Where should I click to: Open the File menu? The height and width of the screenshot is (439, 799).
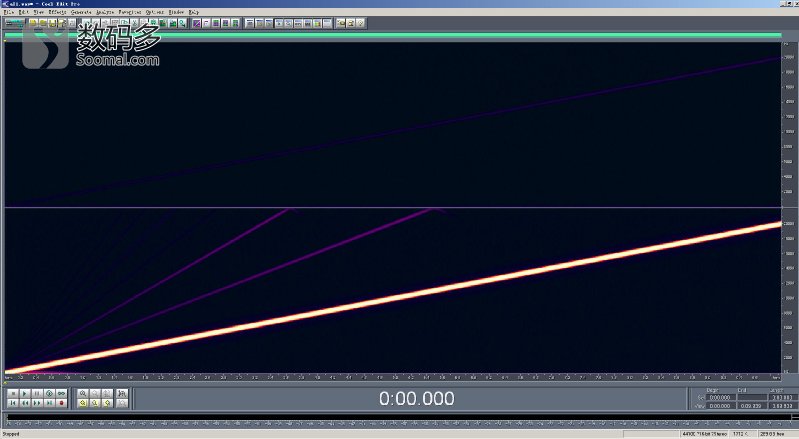point(8,12)
